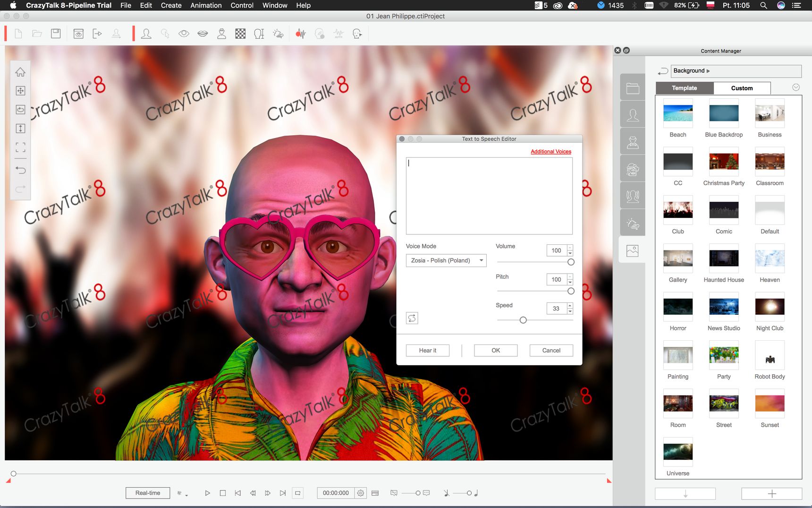Expand Content Manager options chevron circle
Image resolution: width=812 pixels, height=508 pixels.
[x=796, y=87]
